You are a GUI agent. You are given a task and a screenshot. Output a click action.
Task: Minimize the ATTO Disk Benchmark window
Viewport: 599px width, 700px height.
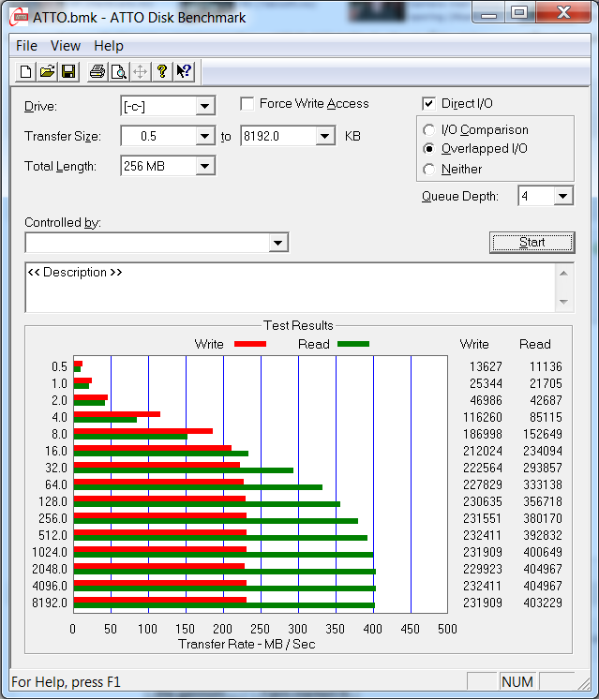tap(488, 13)
